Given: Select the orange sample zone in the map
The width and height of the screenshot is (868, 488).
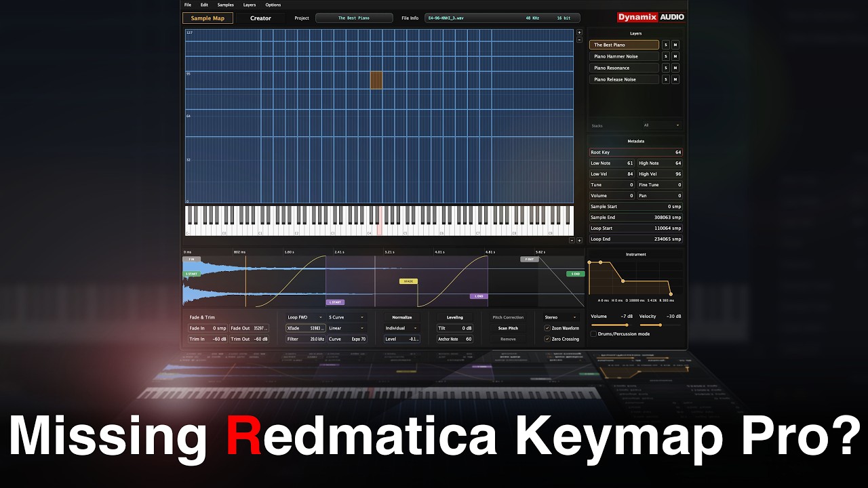Looking at the screenshot, I should pyautogui.click(x=376, y=80).
